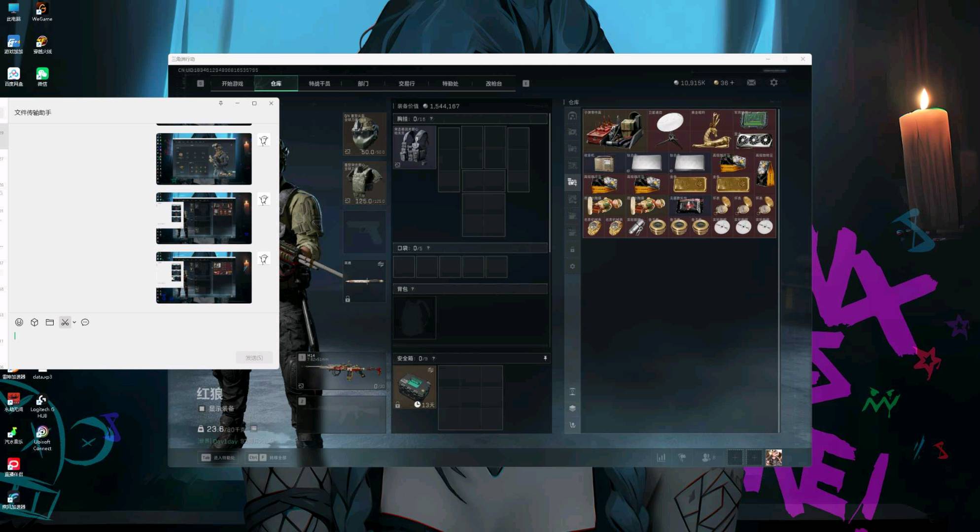The width and height of the screenshot is (980, 532).
Task: Select the ammo parts box item in warehouse
Action: tap(615, 131)
